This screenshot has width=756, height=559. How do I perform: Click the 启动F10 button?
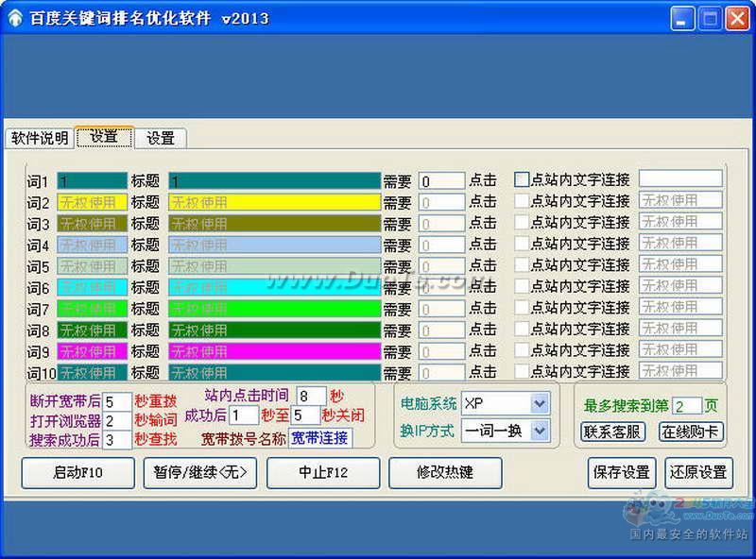pos(78,473)
